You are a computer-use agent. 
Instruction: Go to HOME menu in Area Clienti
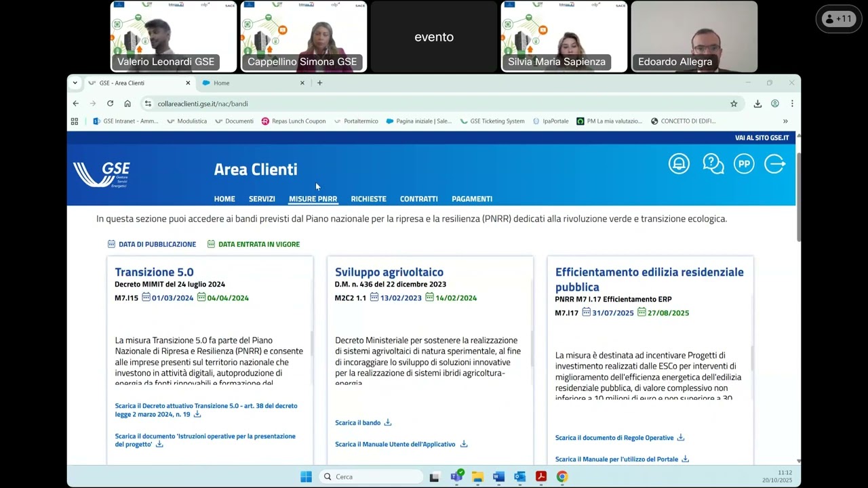point(224,199)
